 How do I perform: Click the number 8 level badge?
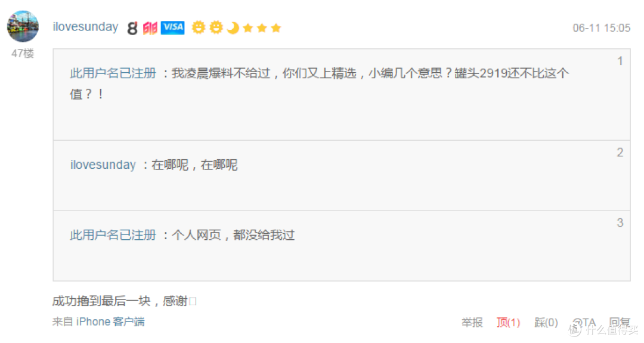(132, 28)
